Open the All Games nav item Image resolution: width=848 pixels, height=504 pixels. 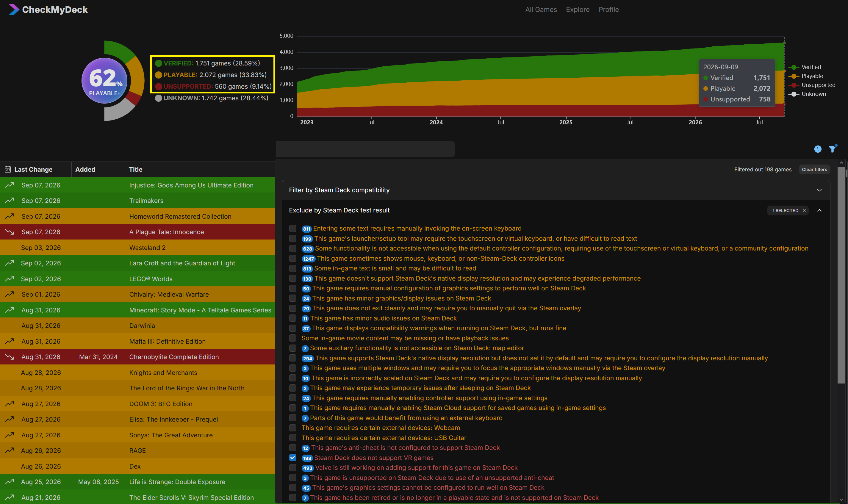click(x=541, y=10)
